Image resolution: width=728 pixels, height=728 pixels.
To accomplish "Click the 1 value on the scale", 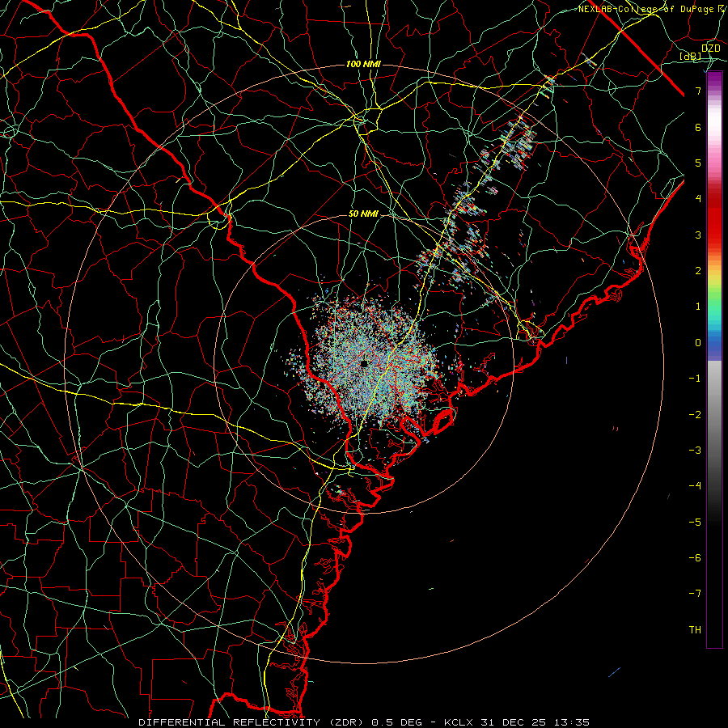I will pyautogui.click(x=698, y=307).
